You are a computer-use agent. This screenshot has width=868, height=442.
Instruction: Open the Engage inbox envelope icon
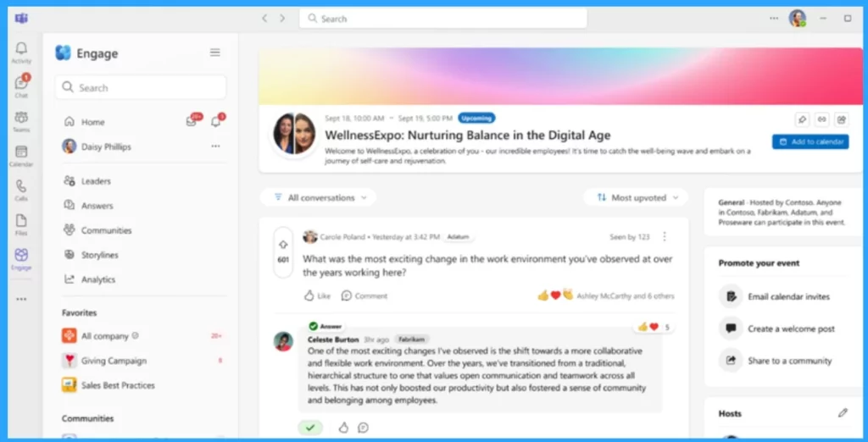coord(192,122)
